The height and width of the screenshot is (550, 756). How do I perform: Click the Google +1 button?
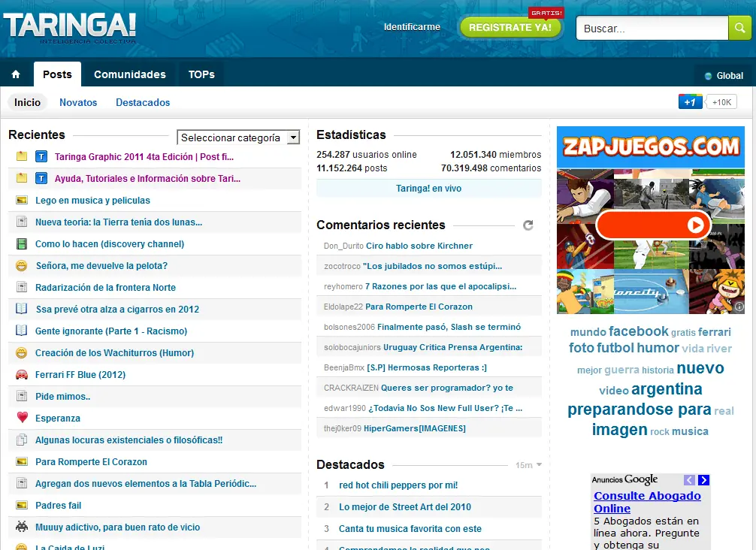click(690, 101)
